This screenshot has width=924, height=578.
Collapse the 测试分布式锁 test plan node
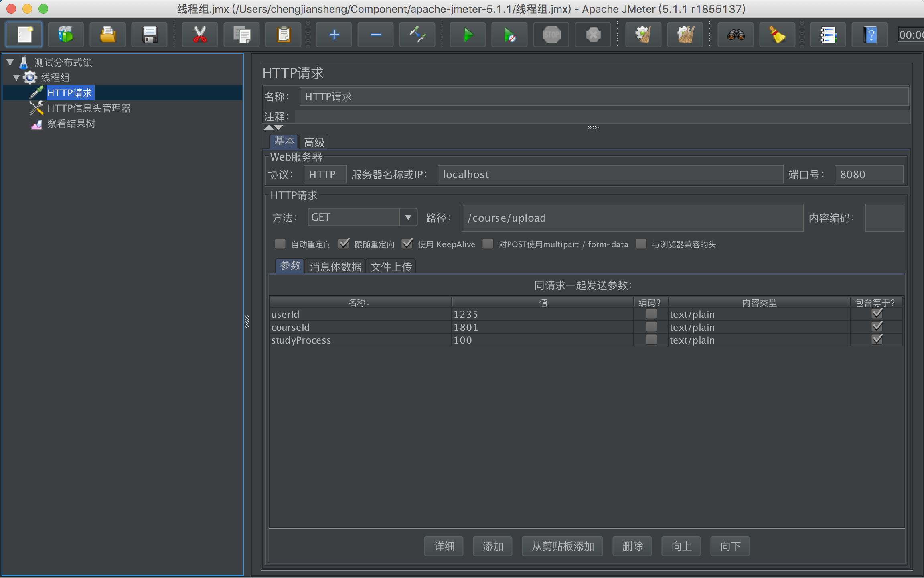(10, 62)
